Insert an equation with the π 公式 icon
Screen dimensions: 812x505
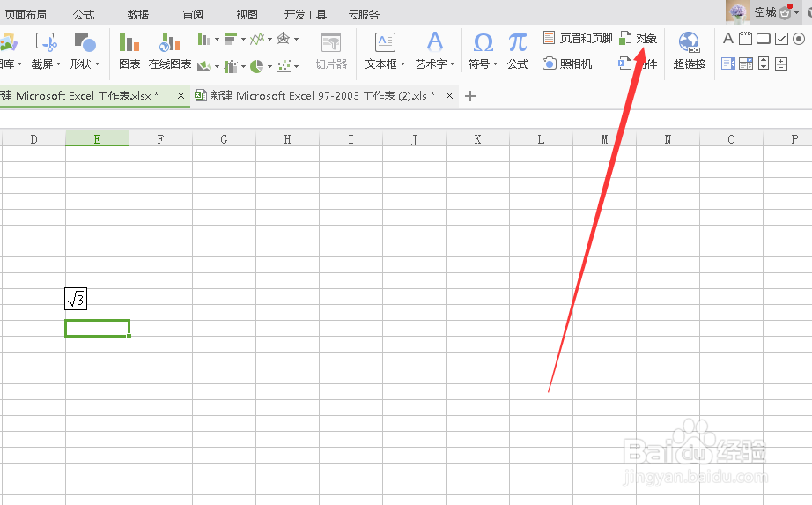517,42
